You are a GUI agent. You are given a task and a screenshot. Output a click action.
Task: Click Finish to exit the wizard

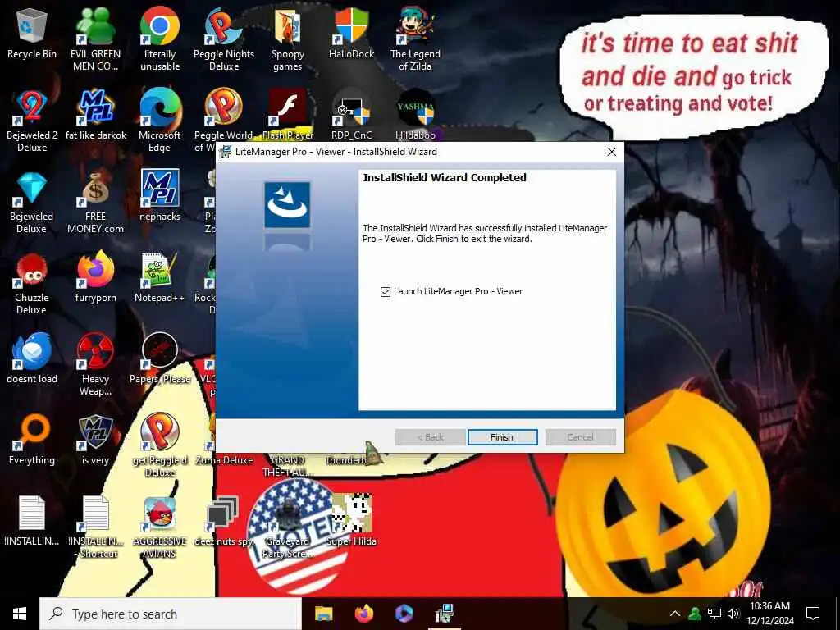click(502, 437)
